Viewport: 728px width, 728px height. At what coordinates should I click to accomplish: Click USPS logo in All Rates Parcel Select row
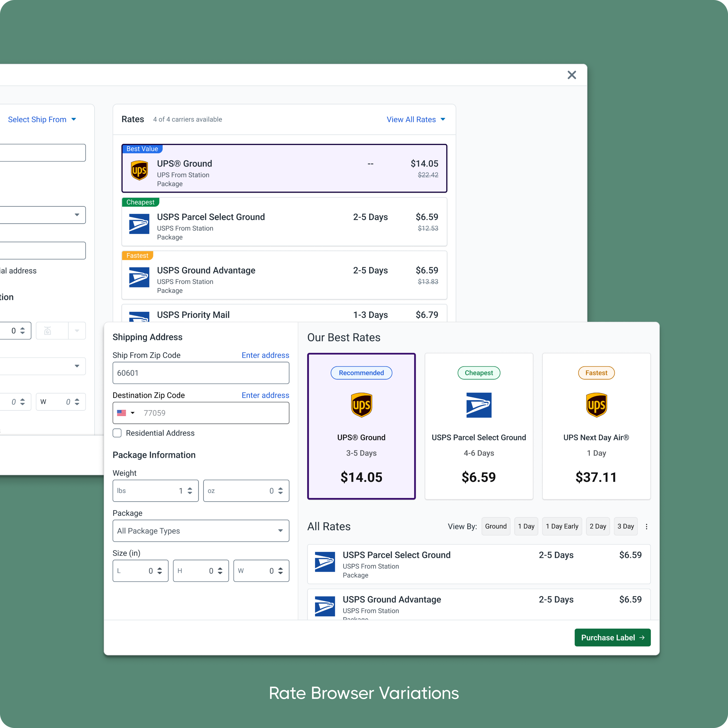[x=325, y=562]
